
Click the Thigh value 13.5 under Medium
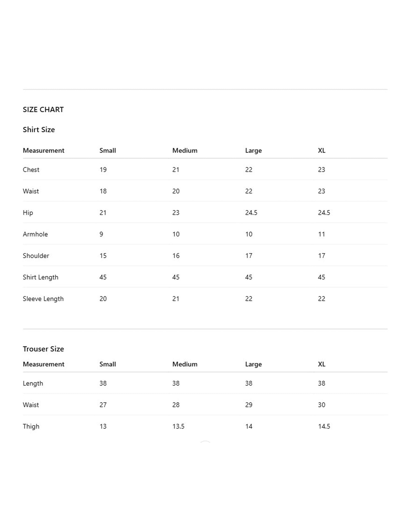point(178,426)
